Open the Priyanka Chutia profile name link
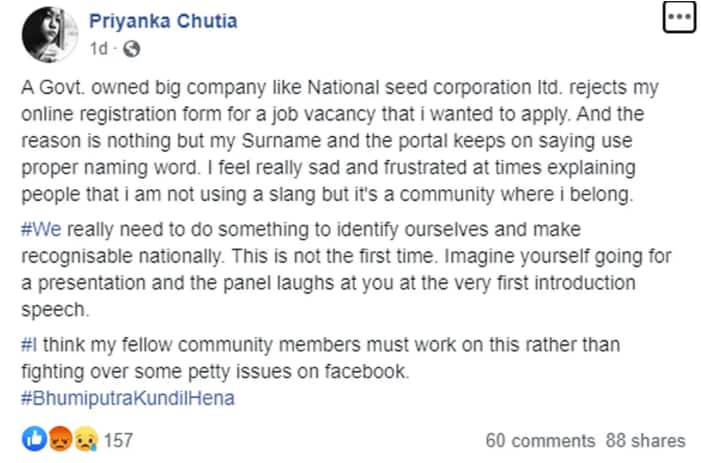Viewport: 701px width, 463px height. point(163,21)
